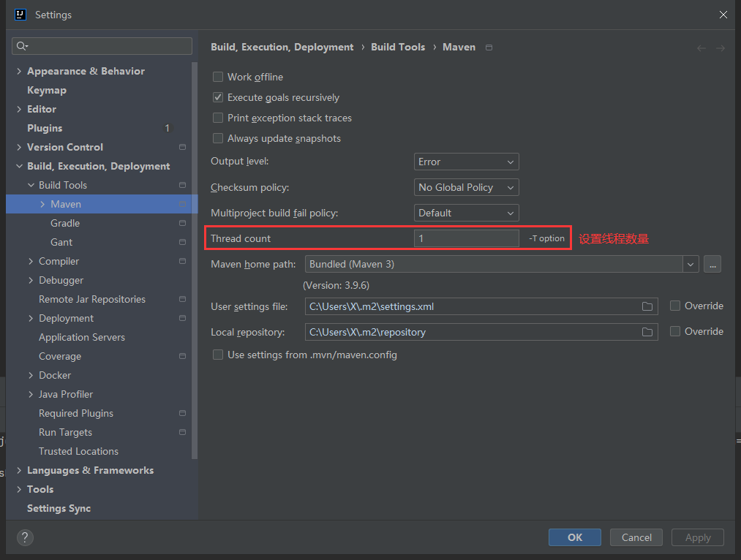Expand Languages & Frameworks section
The width and height of the screenshot is (741, 560).
[x=19, y=470]
